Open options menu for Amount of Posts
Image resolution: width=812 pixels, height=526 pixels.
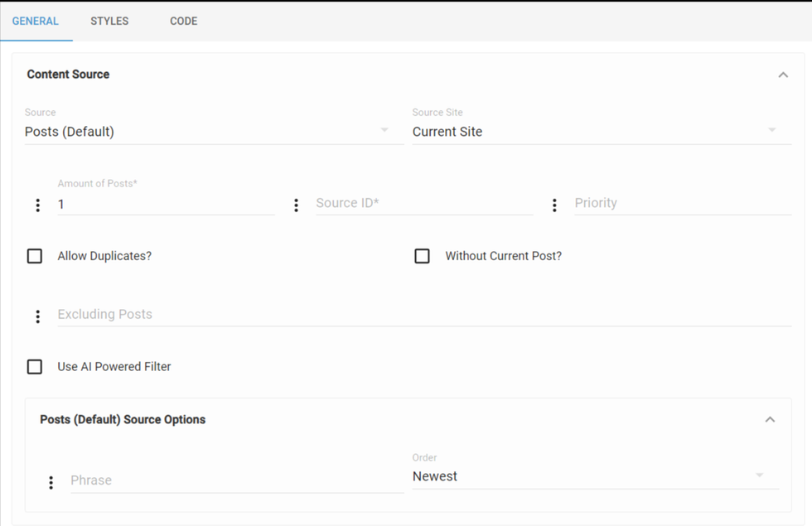(37, 205)
